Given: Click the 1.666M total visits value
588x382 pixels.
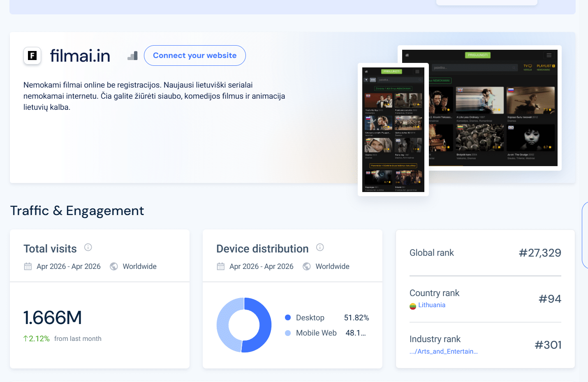Looking at the screenshot, I should (x=53, y=317).
